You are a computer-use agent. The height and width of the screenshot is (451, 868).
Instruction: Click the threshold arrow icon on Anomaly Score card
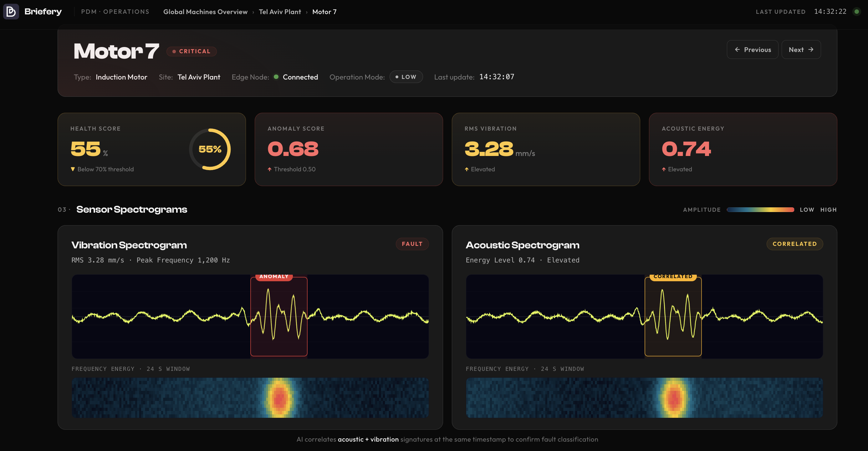point(269,169)
